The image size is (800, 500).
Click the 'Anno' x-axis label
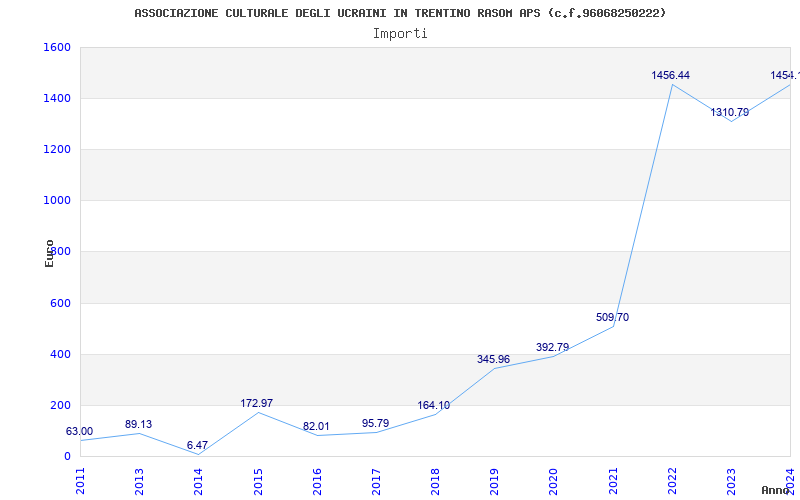point(775,490)
